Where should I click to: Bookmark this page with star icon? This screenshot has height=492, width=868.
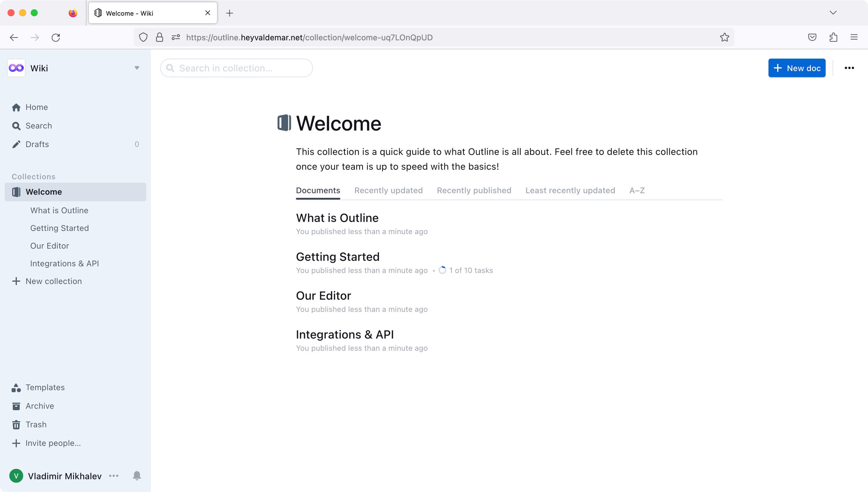coord(724,37)
